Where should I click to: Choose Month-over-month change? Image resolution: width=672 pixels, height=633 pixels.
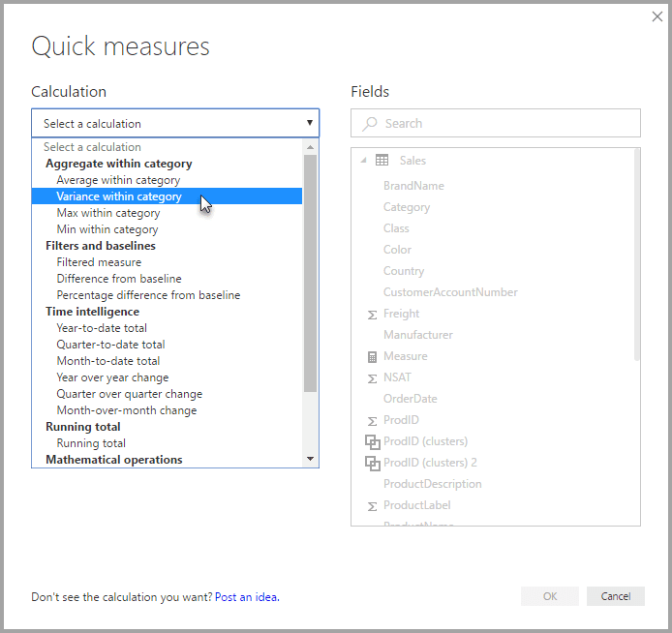167,410
